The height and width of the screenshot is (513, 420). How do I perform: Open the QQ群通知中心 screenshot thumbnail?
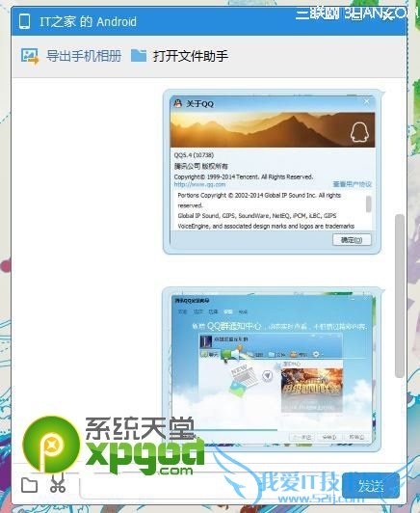[272, 369]
